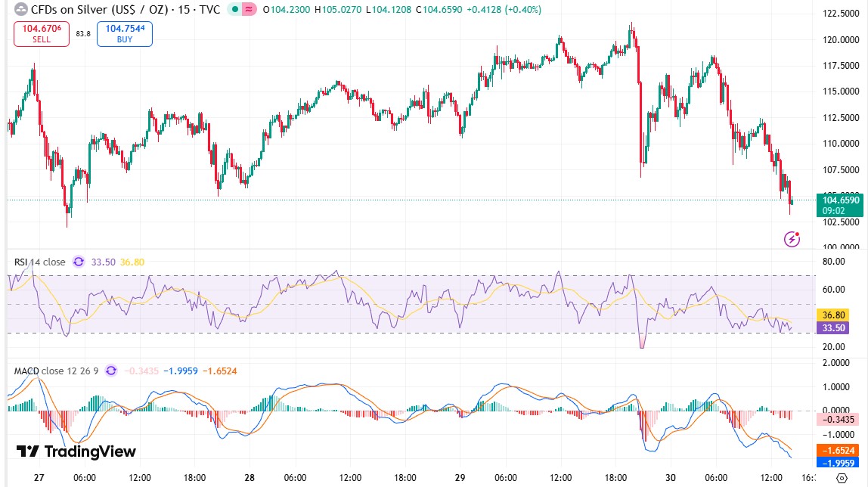Click the MACD circular refresh icon in its legend
Viewport: 868px width, 487px height.
(112, 371)
